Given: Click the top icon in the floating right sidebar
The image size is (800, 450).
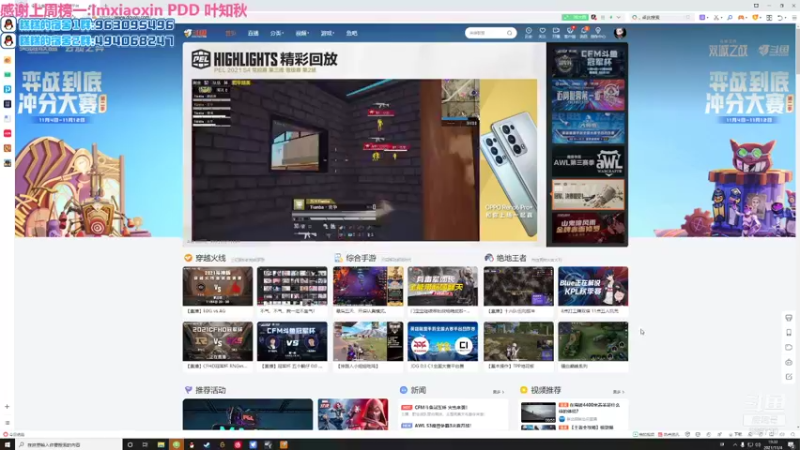Looking at the screenshot, I should tap(788, 318).
